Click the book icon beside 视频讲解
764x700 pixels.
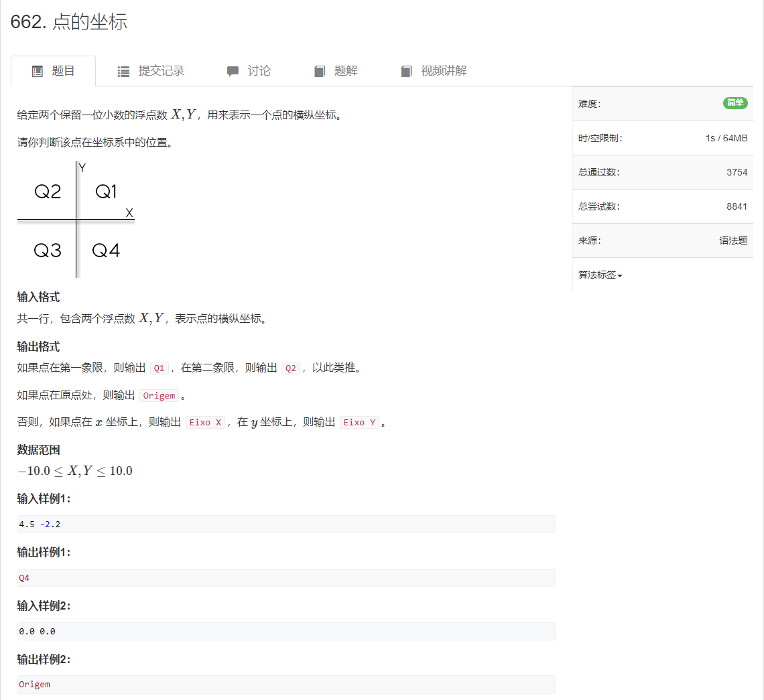tap(406, 72)
